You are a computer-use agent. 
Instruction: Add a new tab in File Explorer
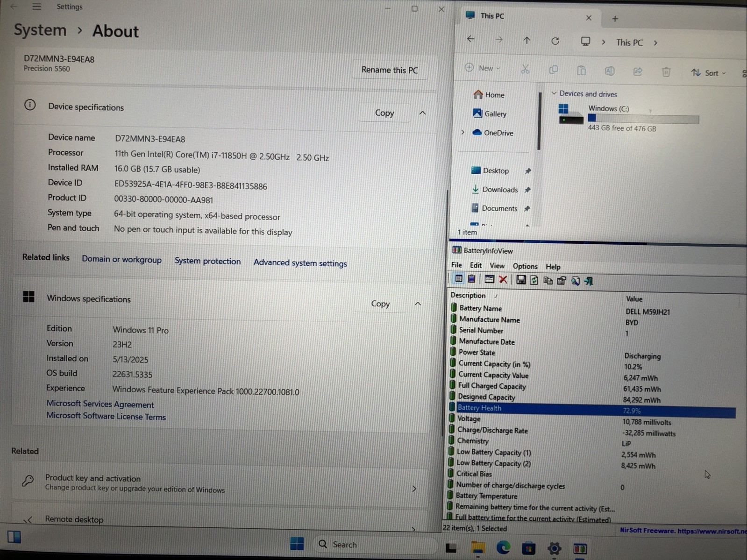pos(615,19)
